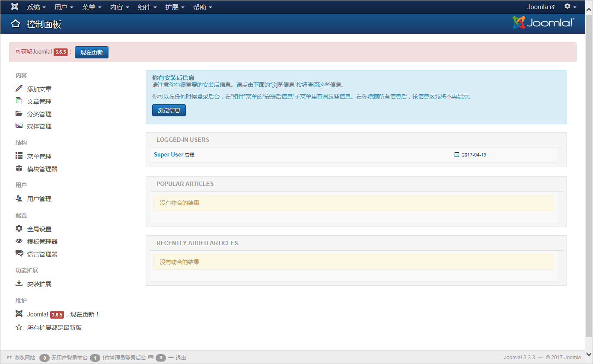Open the Super User profile link
593x364 pixels.
169,154
